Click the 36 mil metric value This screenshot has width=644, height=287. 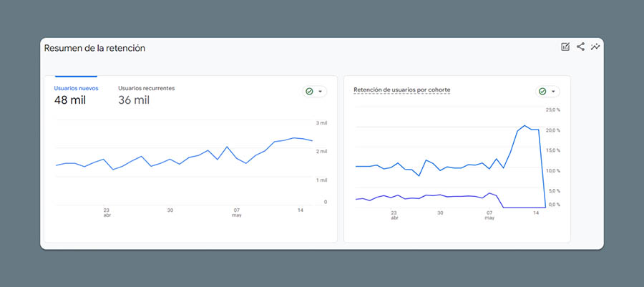[x=133, y=101]
